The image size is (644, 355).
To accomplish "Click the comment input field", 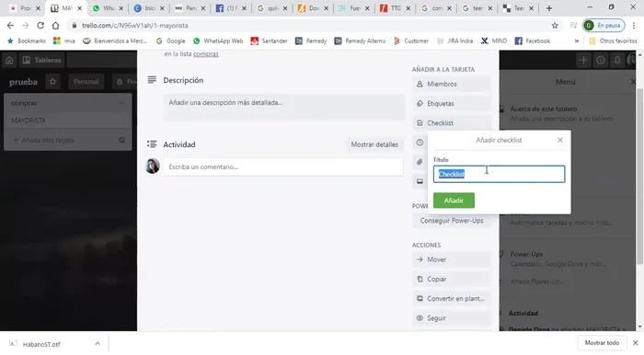I will pyautogui.click(x=283, y=167).
